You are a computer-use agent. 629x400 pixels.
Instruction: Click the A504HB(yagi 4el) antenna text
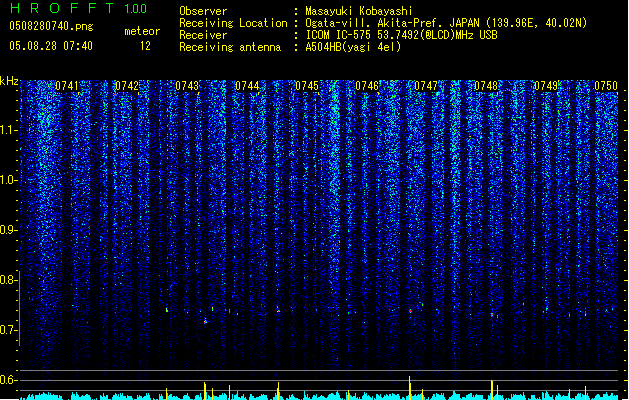pyautogui.click(x=353, y=47)
